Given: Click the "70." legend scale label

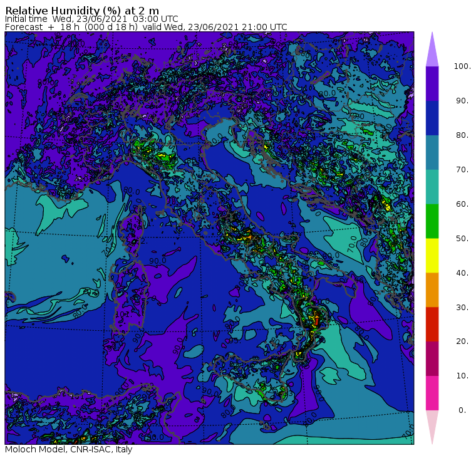Looking at the screenshot, I should [462, 169].
